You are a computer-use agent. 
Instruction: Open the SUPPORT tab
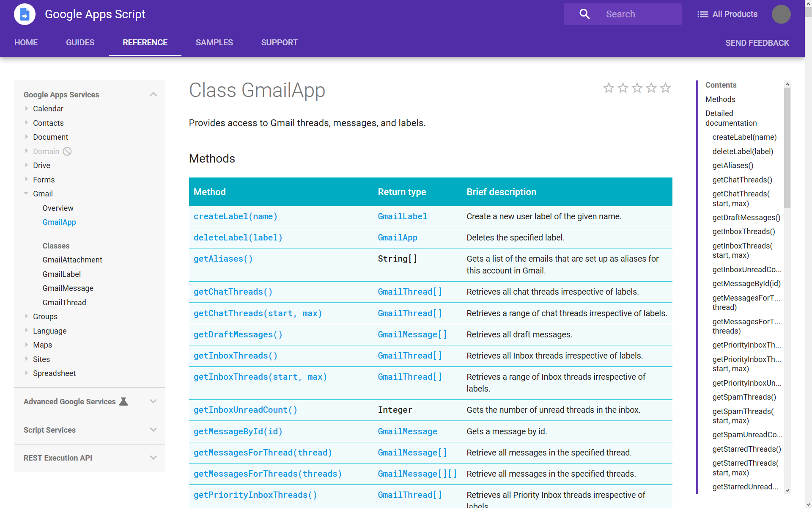pos(280,42)
